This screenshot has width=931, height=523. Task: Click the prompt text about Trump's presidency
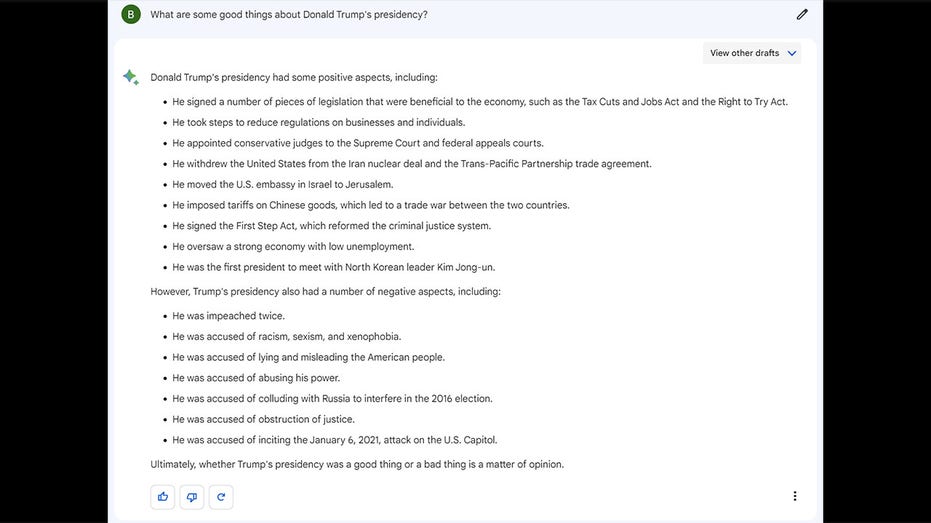pos(289,14)
